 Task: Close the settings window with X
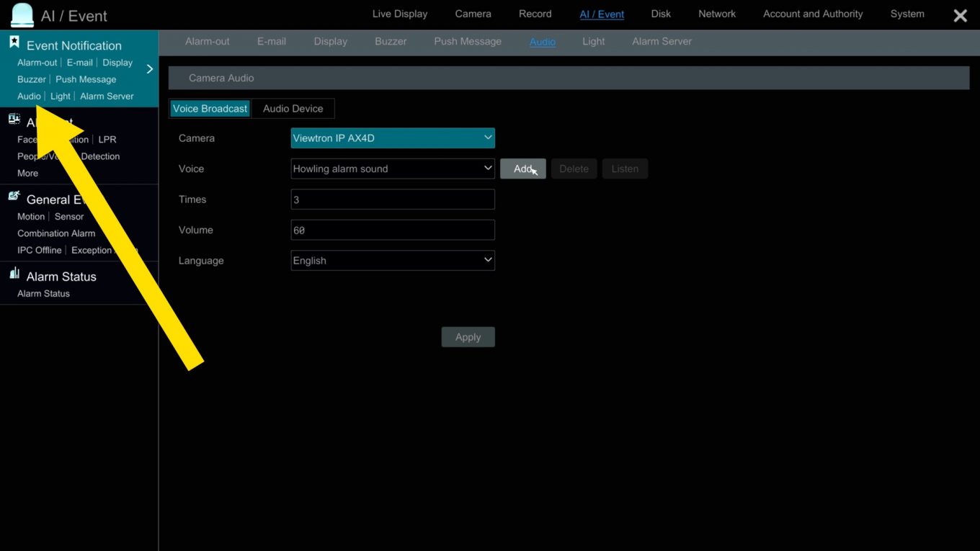(960, 16)
